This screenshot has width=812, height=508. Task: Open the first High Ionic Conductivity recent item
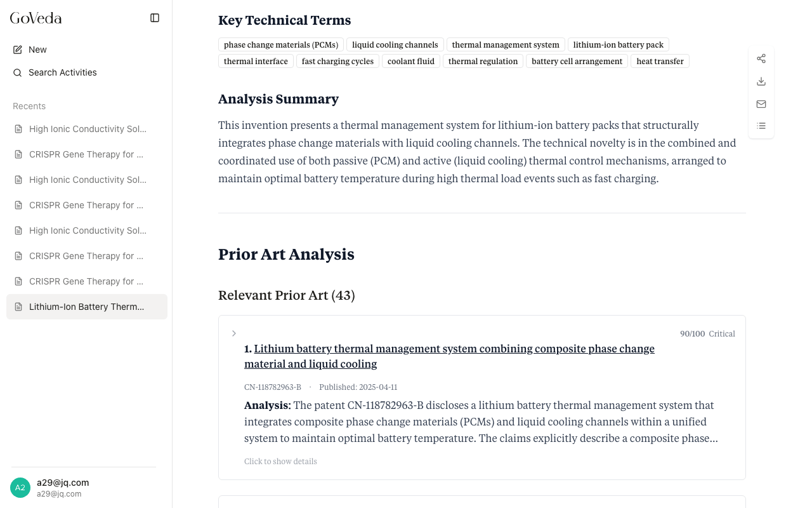click(87, 129)
